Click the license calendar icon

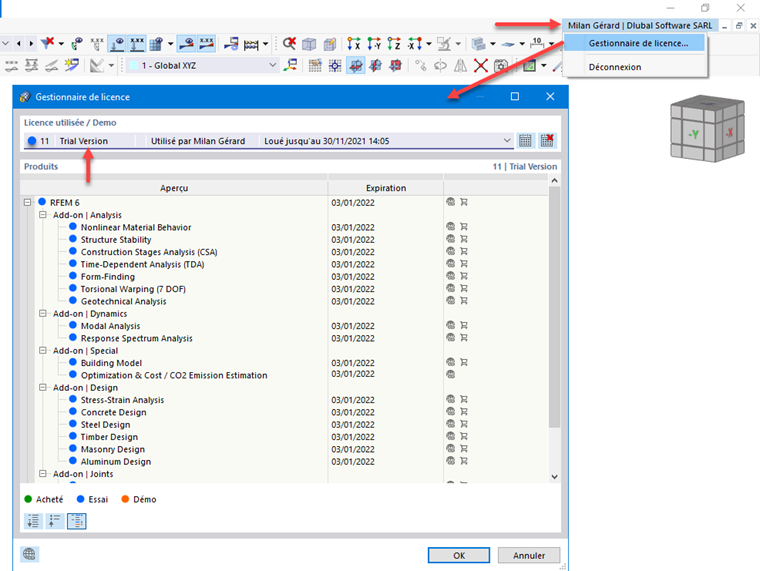[x=525, y=141]
